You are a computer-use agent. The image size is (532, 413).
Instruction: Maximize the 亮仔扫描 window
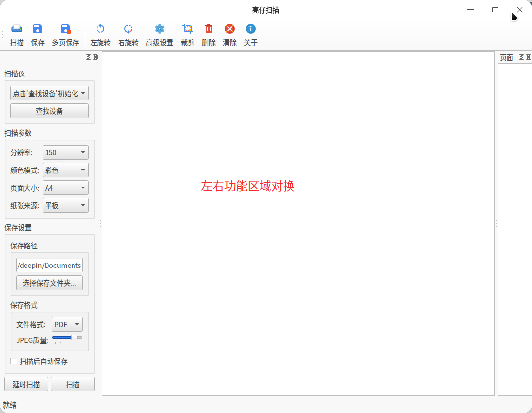tap(495, 10)
